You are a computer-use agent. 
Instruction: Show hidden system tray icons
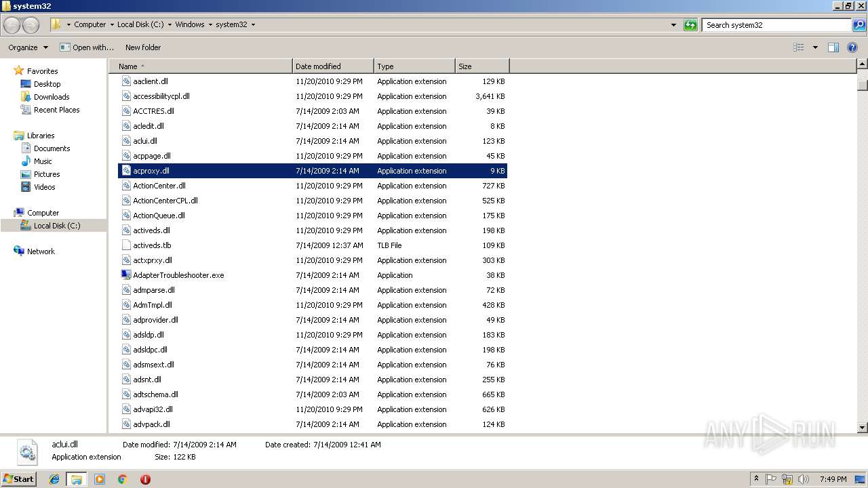click(x=756, y=479)
